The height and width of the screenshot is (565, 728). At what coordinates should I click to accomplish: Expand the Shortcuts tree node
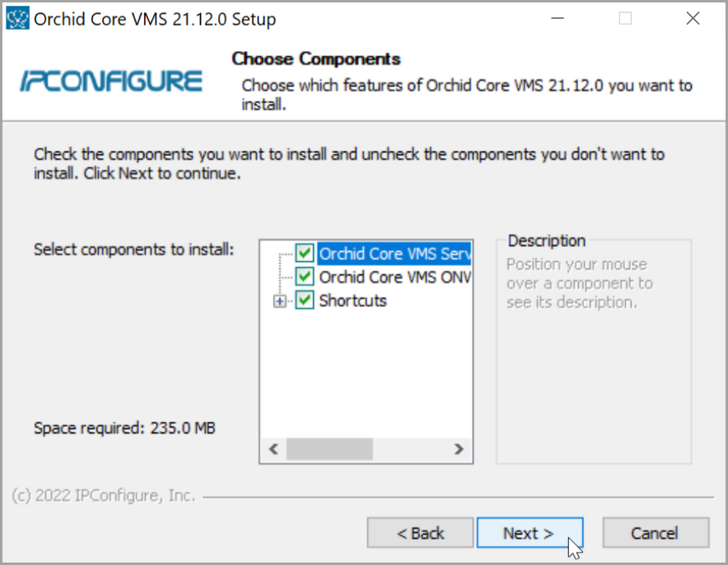pos(280,301)
